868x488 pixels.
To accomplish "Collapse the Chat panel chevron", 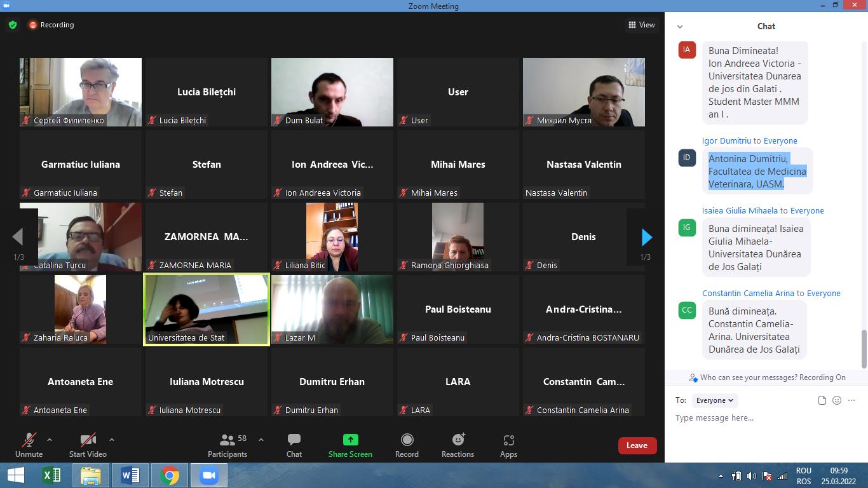I will [x=680, y=27].
